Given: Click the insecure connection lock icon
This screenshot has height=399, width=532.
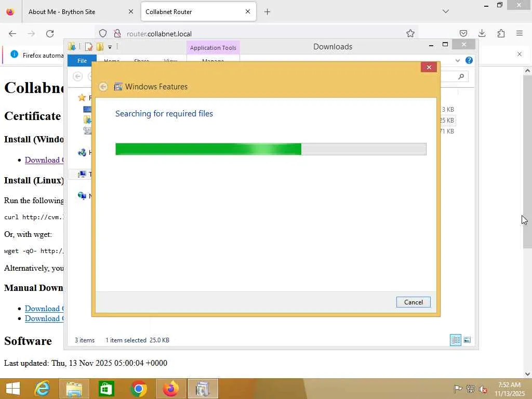Looking at the screenshot, I should click(x=117, y=33).
